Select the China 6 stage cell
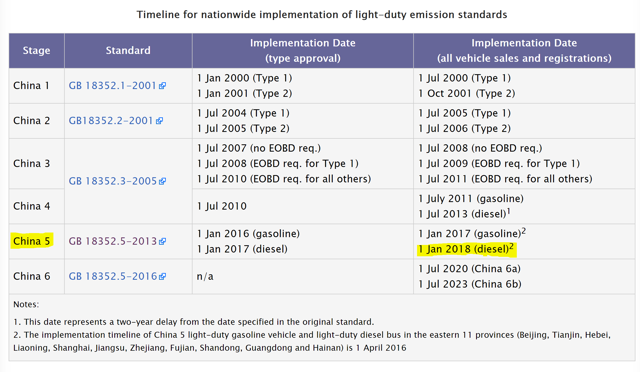Viewport: 640px width, 372px height. click(x=36, y=276)
